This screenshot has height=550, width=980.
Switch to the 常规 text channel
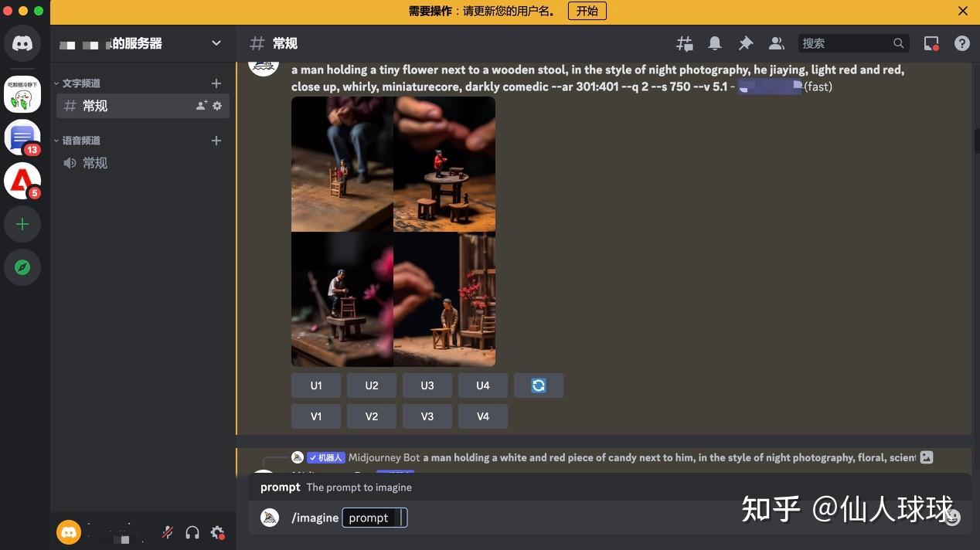[94, 106]
